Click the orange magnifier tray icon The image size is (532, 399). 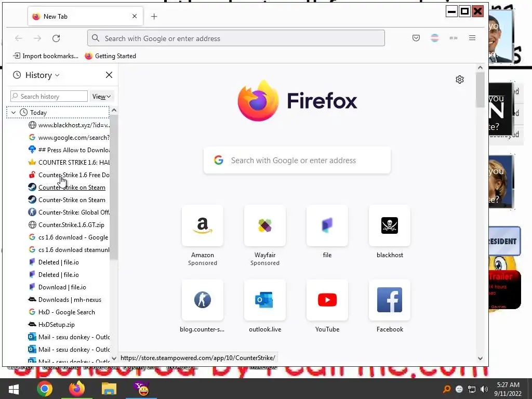[x=447, y=389]
